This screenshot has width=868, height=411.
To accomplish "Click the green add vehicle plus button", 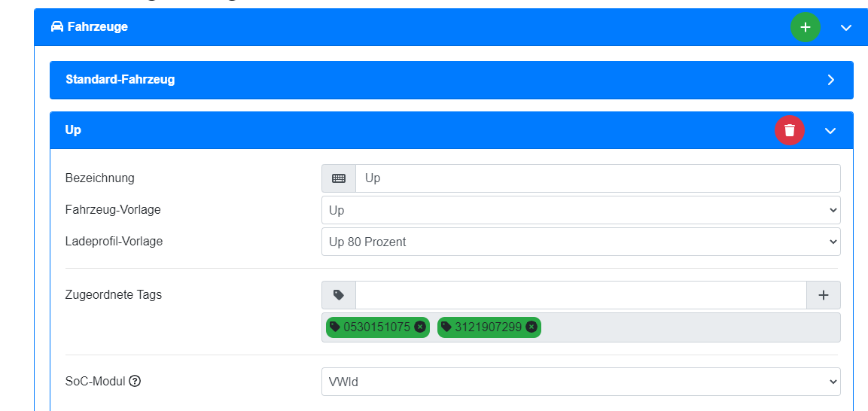I will click(x=805, y=27).
